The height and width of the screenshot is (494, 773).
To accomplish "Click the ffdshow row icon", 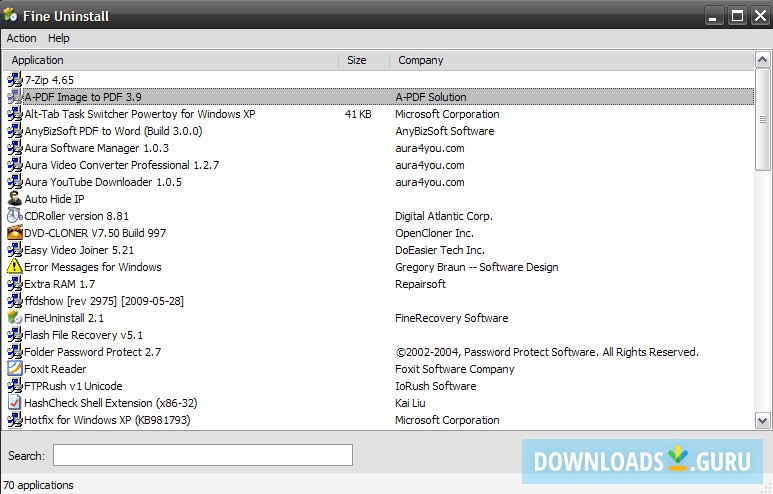I will [15, 301].
